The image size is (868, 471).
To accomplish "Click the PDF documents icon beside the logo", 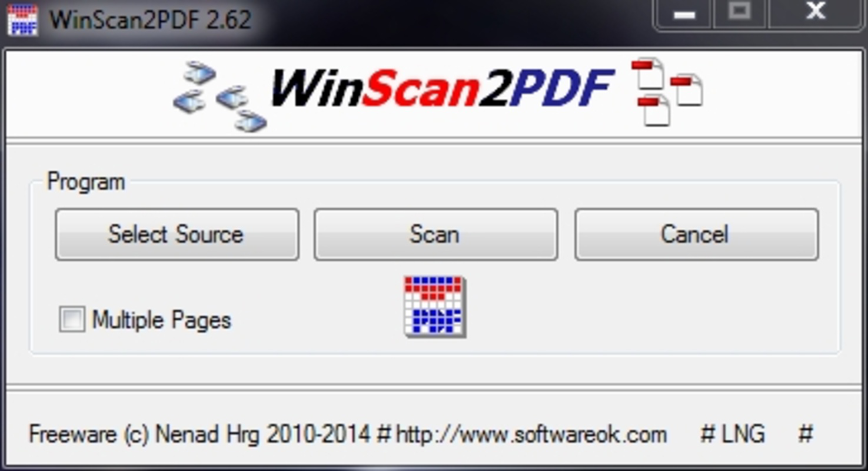I will click(667, 92).
